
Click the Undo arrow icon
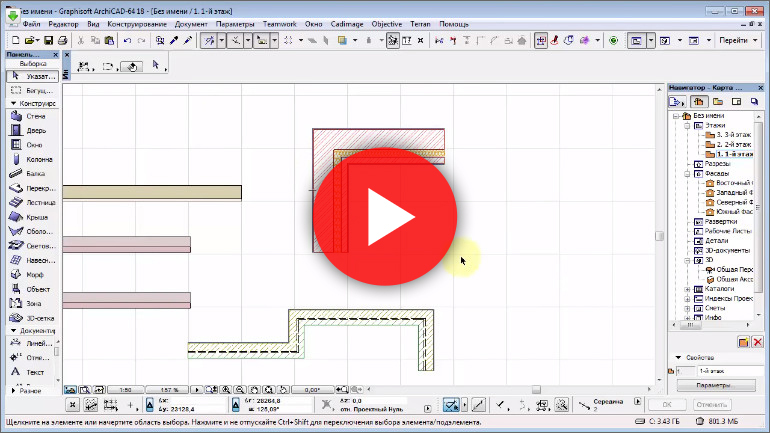[127, 40]
